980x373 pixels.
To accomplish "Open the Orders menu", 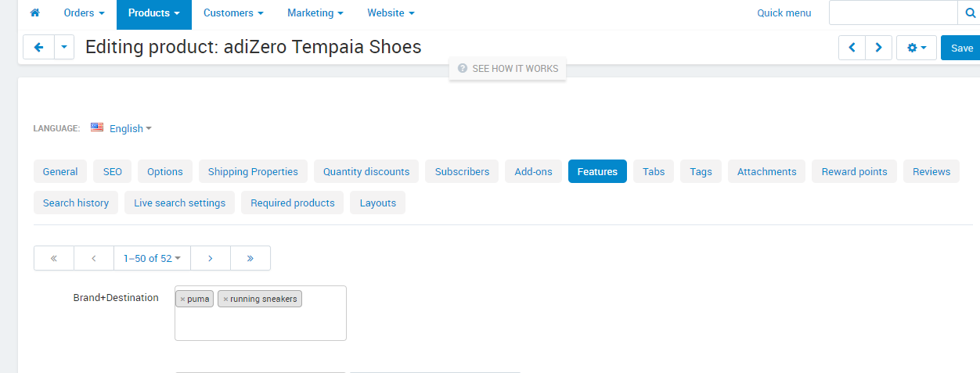I will (84, 13).
